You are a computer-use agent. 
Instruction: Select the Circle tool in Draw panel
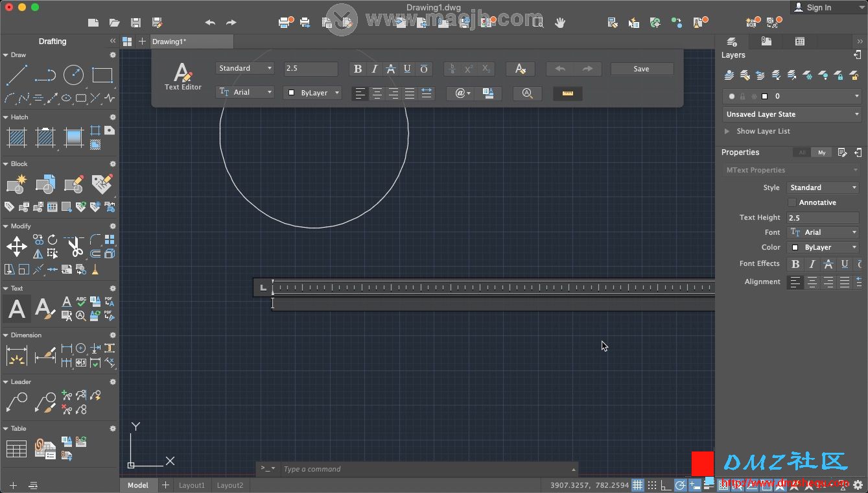tap(73, 75)
